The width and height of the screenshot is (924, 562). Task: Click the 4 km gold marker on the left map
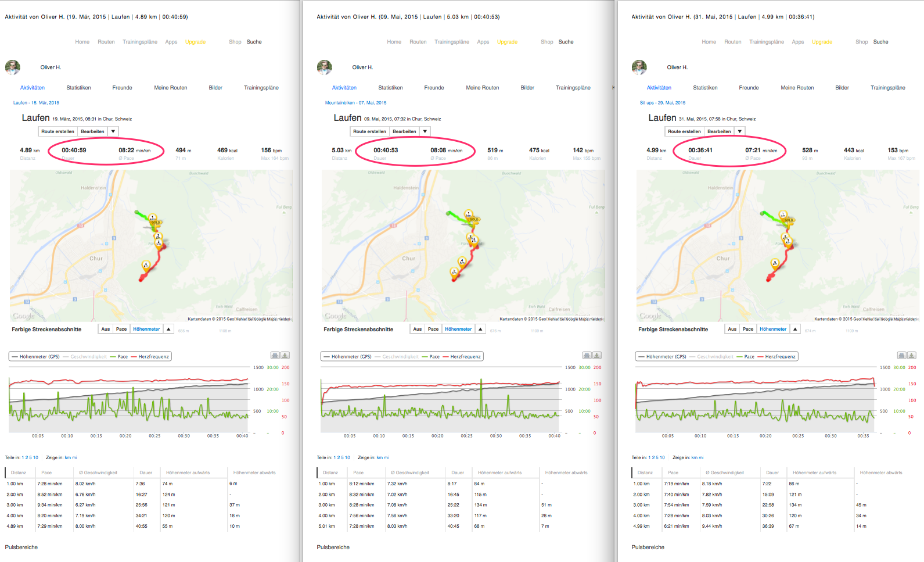coord(146,265)
